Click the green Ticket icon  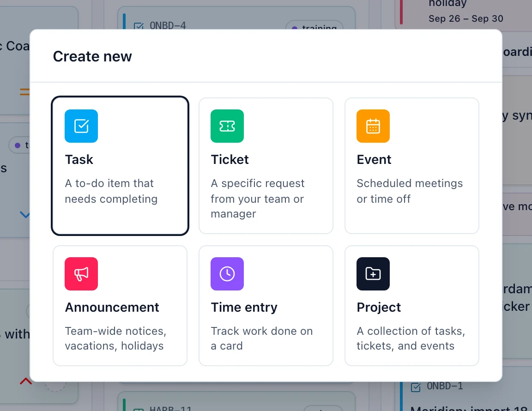[227, 126]
